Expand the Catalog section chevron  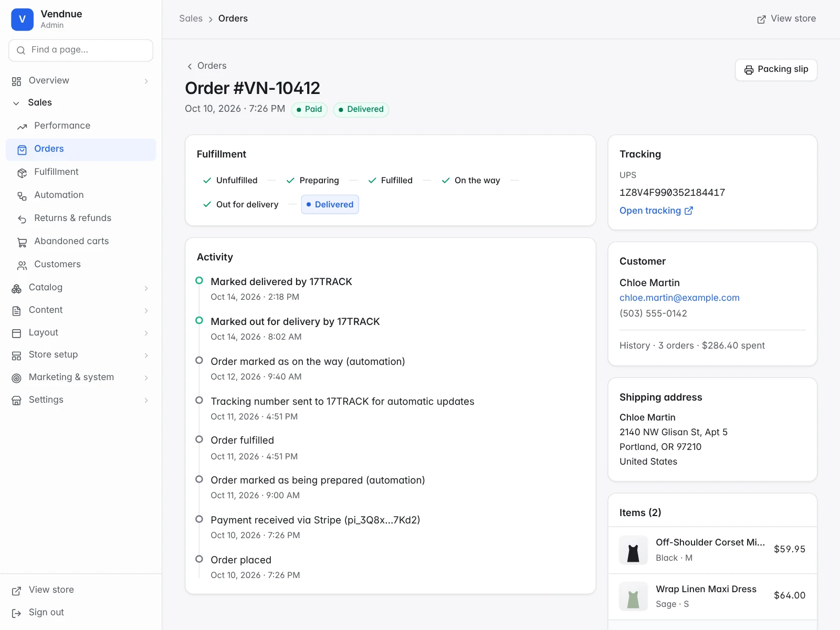[146, 288]
